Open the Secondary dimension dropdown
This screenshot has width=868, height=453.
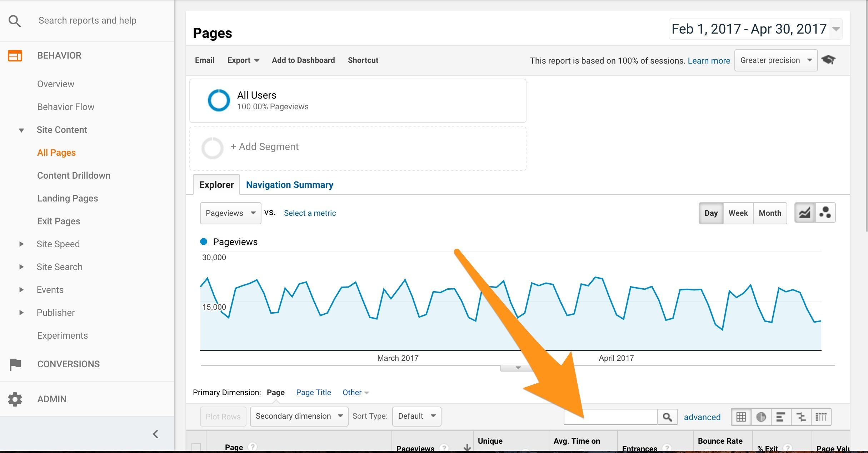tap(299, 416)
